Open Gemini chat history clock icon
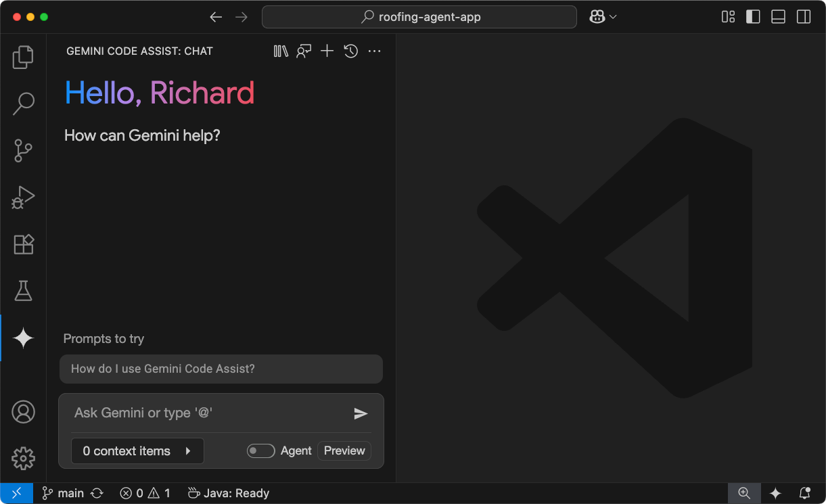 [350, 51]
